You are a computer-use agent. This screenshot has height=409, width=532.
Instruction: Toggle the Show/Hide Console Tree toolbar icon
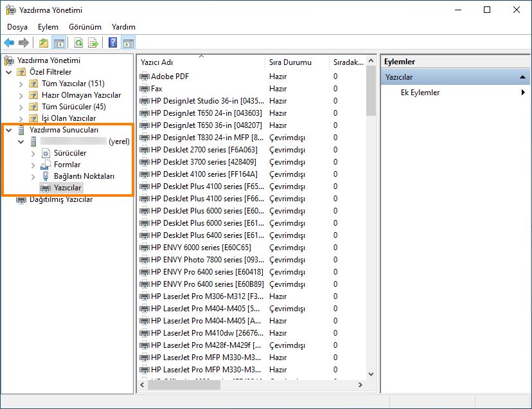coord(58,43)
